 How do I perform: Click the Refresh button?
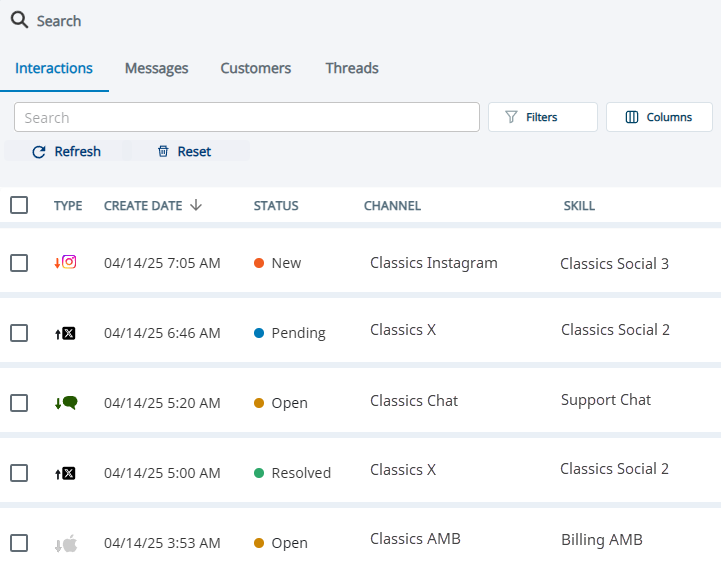(66, 151)
